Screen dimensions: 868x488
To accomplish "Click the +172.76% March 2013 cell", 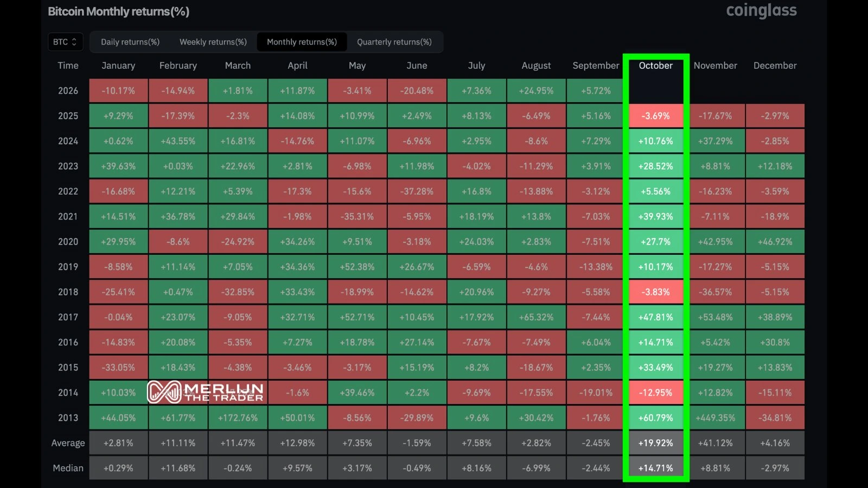I will click(x=238, y=418).
